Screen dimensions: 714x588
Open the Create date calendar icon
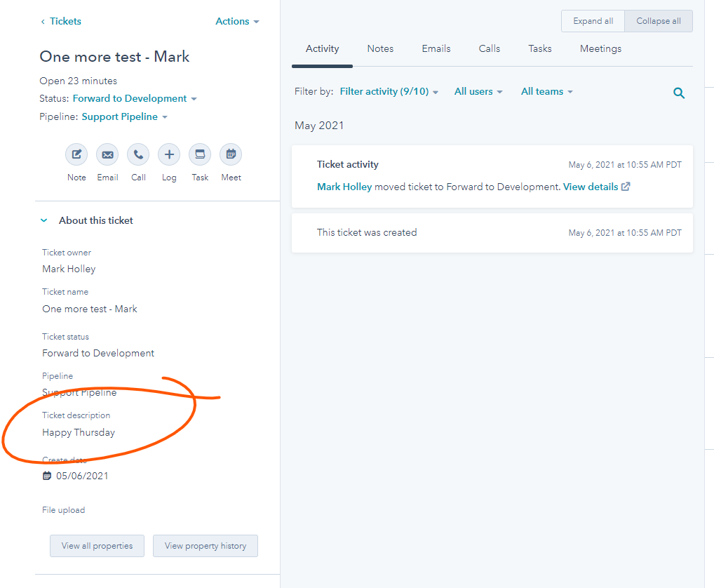47,476
